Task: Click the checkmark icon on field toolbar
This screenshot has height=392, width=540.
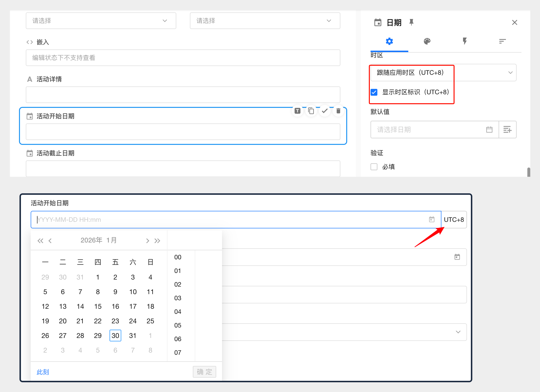Action: click(x=325, y=111)
